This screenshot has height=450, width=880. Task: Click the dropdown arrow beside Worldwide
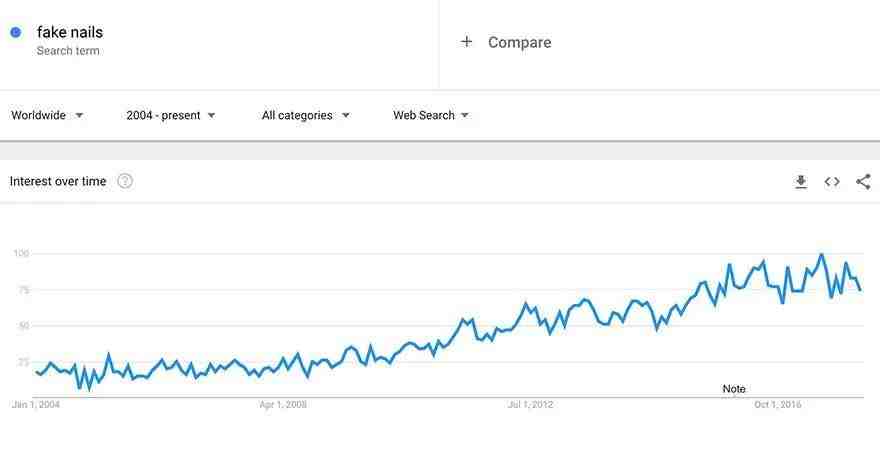[x=79, y=116]
